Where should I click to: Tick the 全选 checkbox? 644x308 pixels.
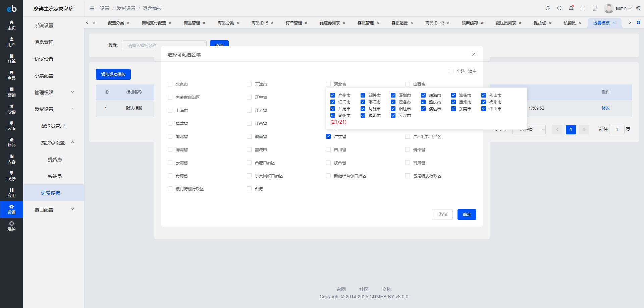(451, 71)
